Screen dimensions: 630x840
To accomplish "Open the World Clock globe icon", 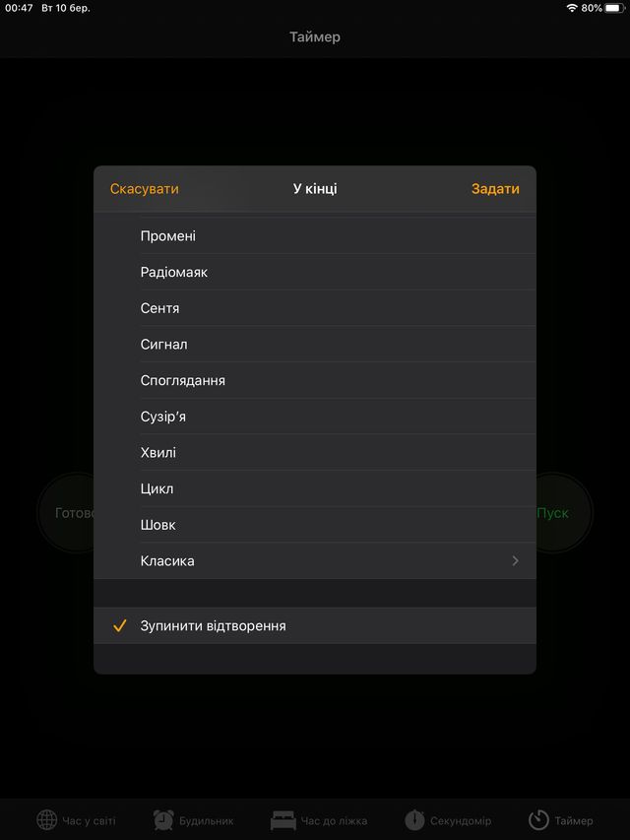I will pos(46,819).
